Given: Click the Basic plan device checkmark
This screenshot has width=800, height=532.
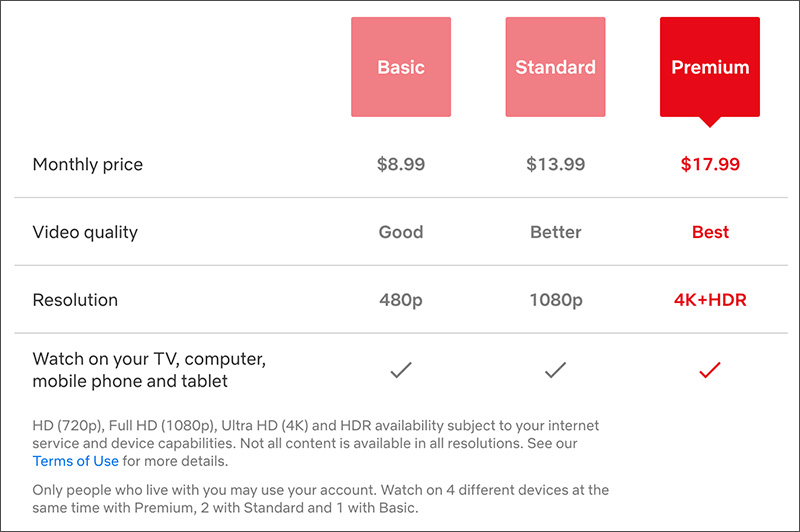Looking at the screenshot, I should coord(401,370).
